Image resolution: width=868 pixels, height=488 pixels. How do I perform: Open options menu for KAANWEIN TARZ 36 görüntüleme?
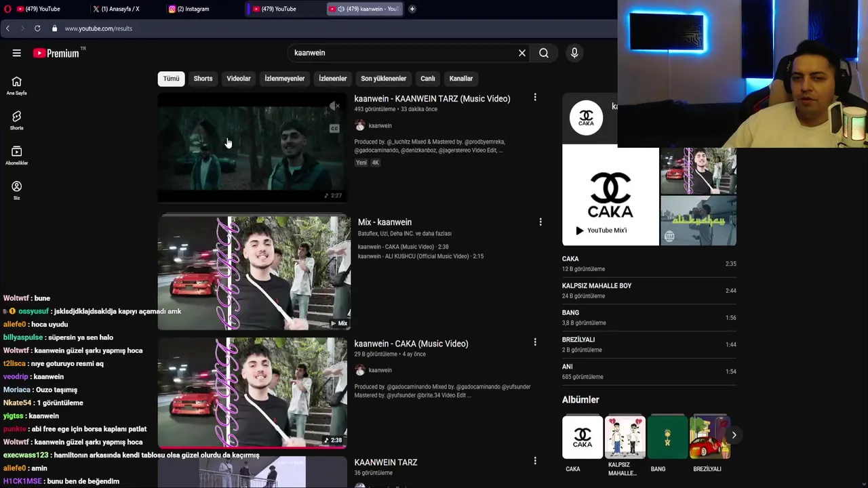535,461
